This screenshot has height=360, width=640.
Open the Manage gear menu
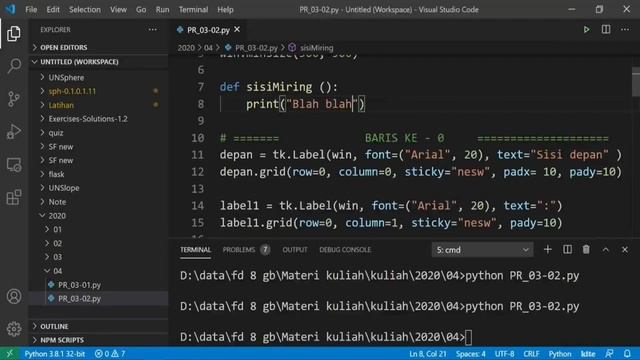14,329
